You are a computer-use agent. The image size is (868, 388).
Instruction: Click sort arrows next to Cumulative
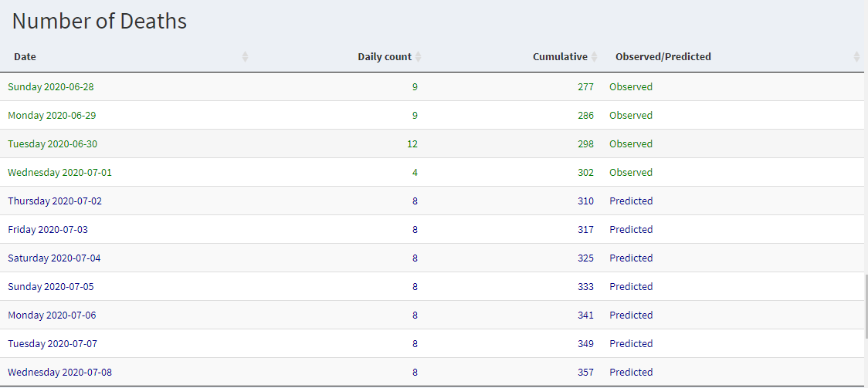[595, 56]
